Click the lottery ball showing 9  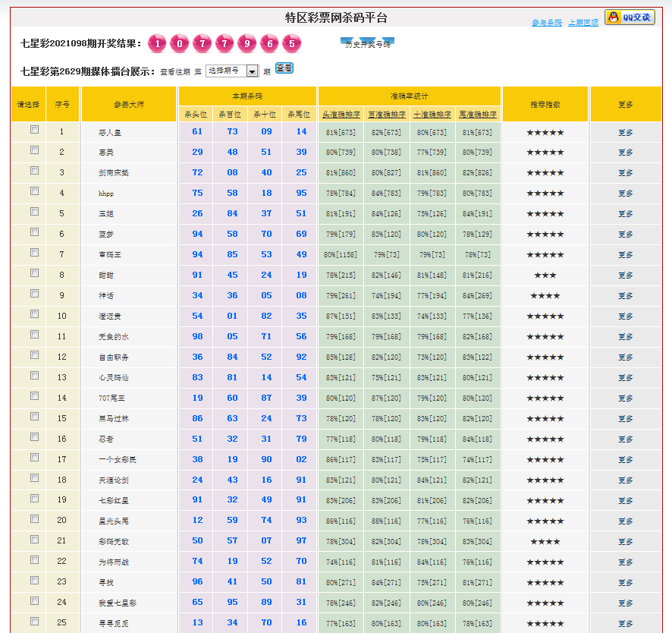(247, 43)
